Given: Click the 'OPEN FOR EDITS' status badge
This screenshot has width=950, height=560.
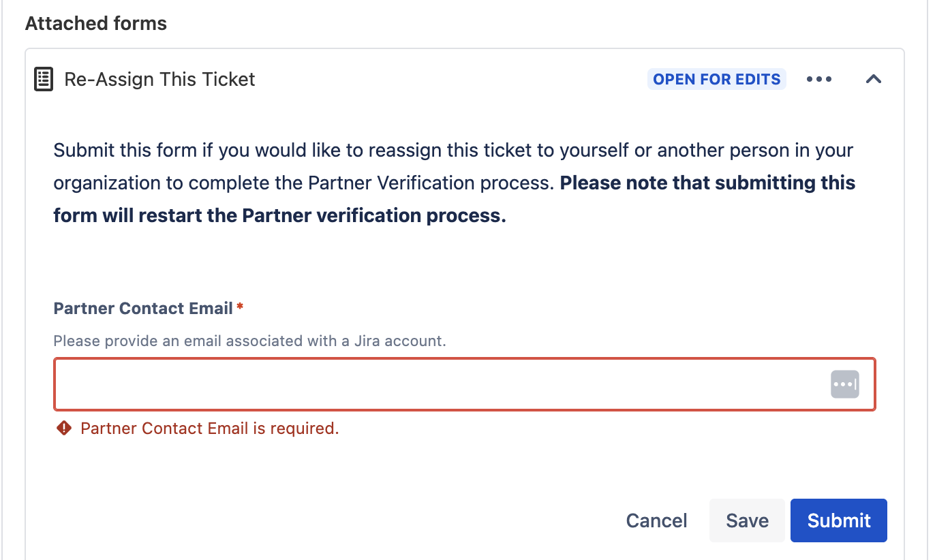Looking at the screenshot, I should click(716, 79).
